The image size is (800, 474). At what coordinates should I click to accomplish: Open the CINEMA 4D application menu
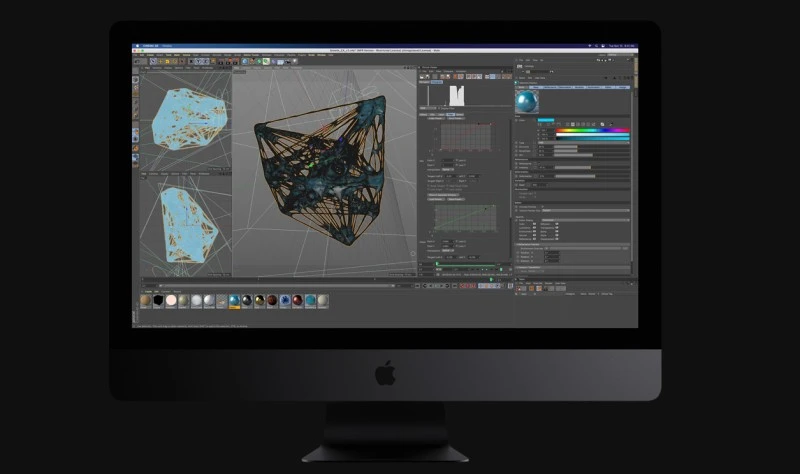151,46
